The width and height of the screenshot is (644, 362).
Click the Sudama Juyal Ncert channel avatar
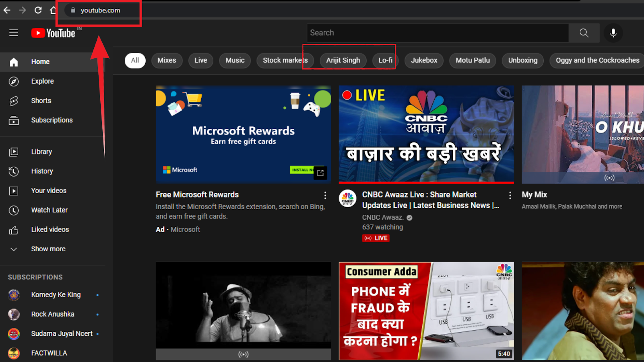[14, 334]
